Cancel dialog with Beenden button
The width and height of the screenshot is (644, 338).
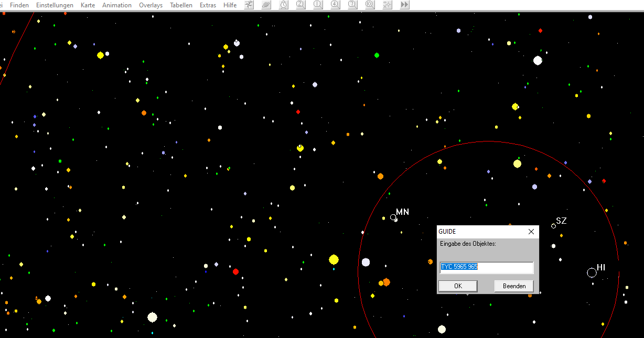tap(514, 286)
